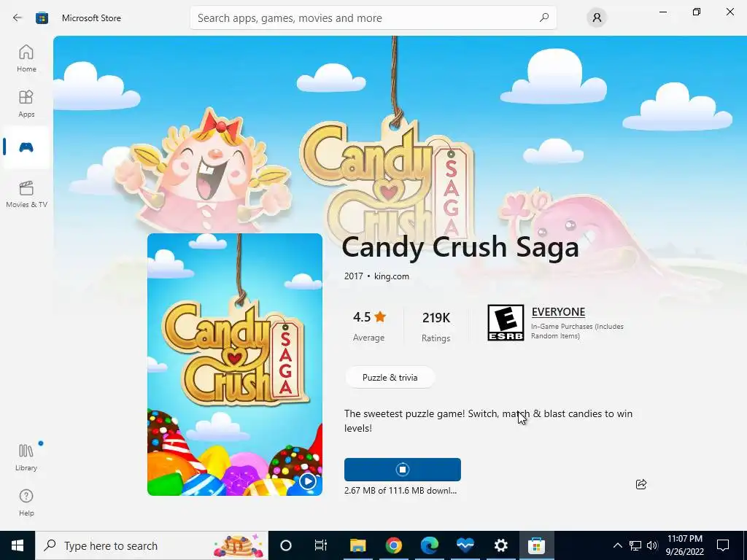Click the ESRB rating badge
This screenshot has width=747, height=560.
pyautogui.click(x=506, y=323)
